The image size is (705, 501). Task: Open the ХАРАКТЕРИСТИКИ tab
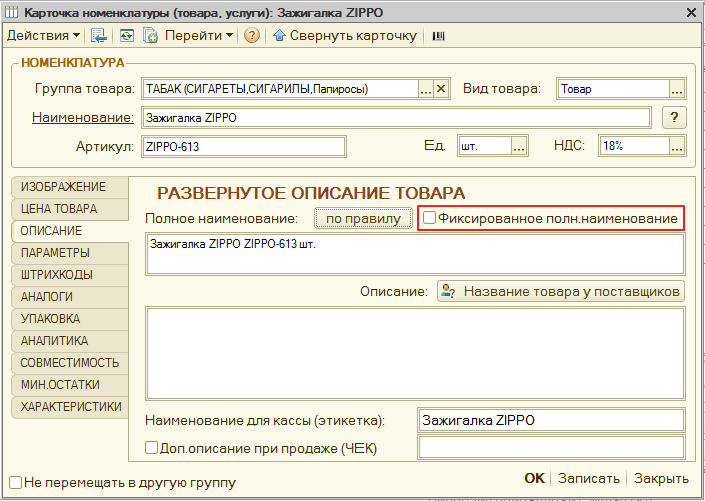point(70,407)
